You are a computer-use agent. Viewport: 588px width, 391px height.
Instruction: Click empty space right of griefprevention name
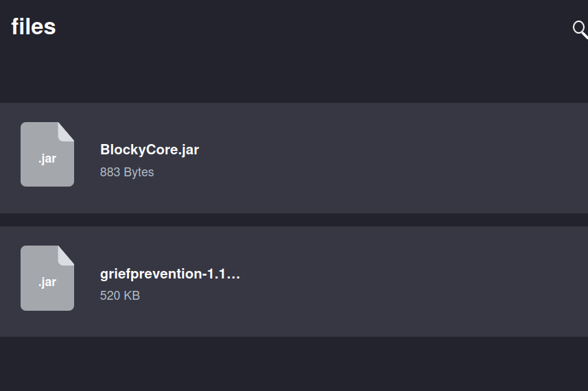(x=377, y=274)
